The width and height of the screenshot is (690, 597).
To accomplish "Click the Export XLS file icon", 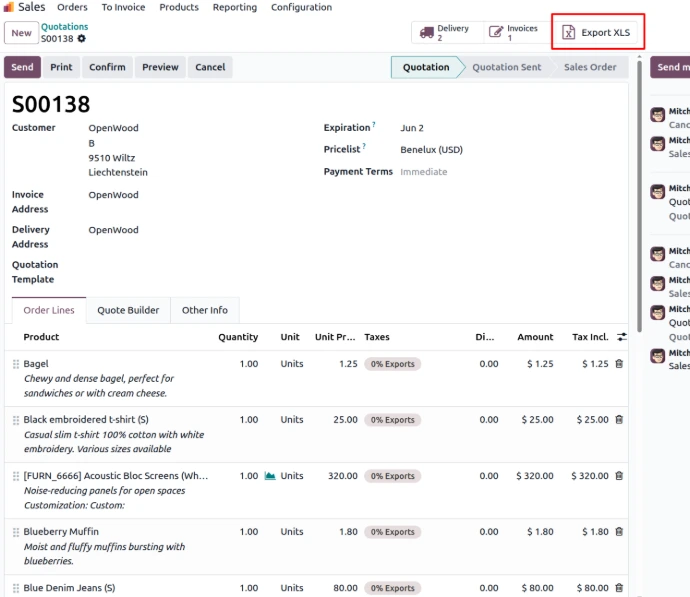I will click(569, 33).
